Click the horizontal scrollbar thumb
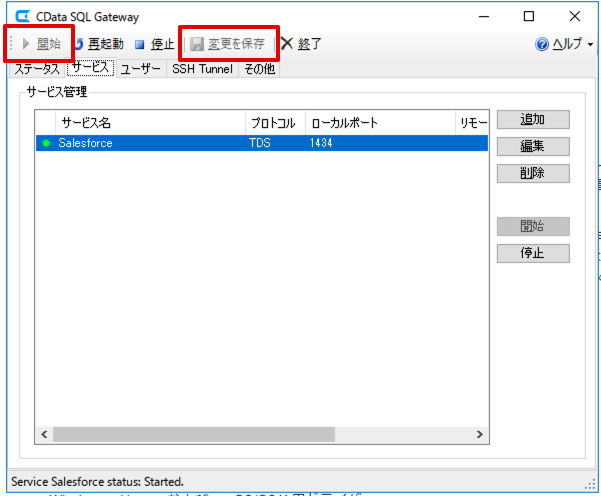 tap(194, 434)
